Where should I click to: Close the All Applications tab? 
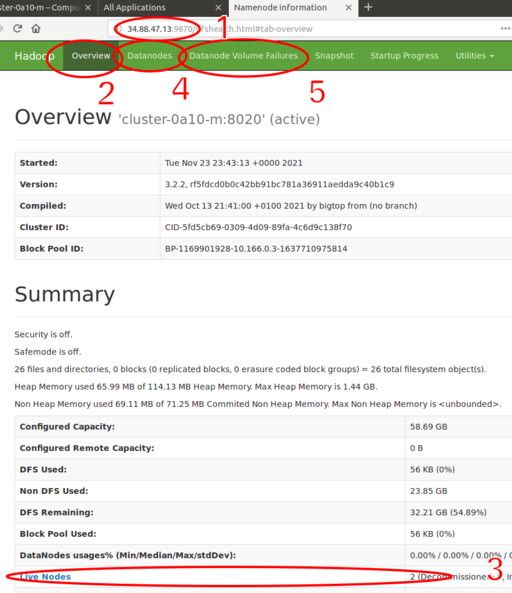point(218,8)
